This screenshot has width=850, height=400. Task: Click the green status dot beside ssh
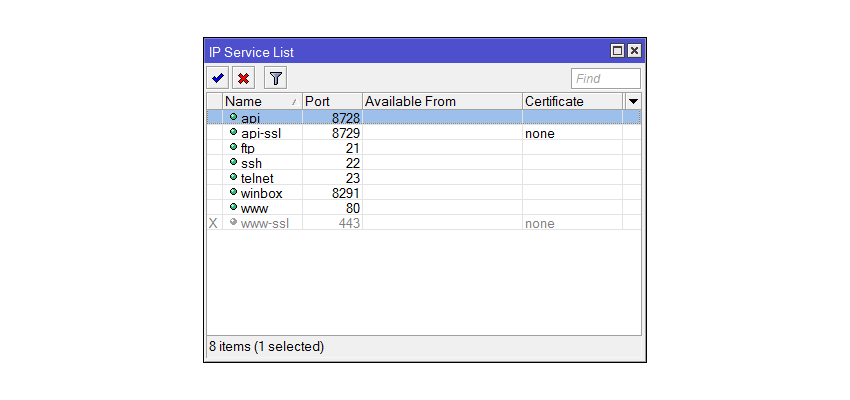click(234, 162)
